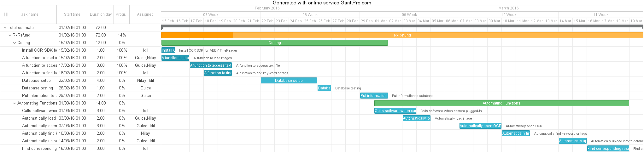Select the Find corresponding result bar
The width and height of the screenshot is (644, 153).
click(x=608, y=149)
